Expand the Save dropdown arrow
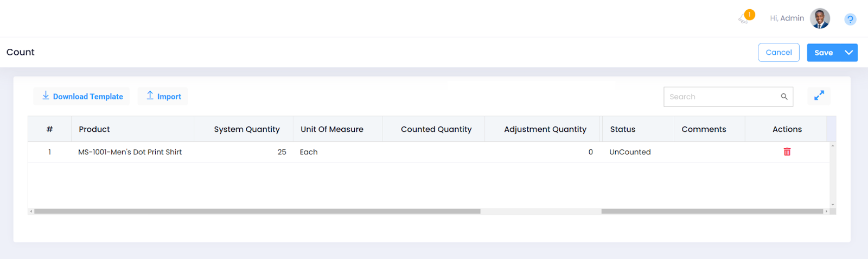Image resolution: width=868 pixels, height=259 pixels. point(848,53)
